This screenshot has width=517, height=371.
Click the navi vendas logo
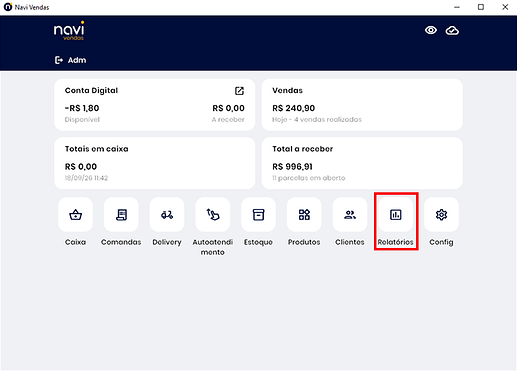[69, 31]
